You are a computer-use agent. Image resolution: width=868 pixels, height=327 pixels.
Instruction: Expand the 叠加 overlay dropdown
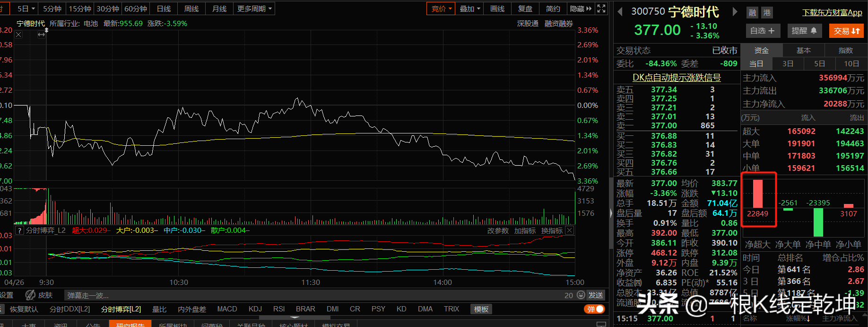[x=469, y=9]
